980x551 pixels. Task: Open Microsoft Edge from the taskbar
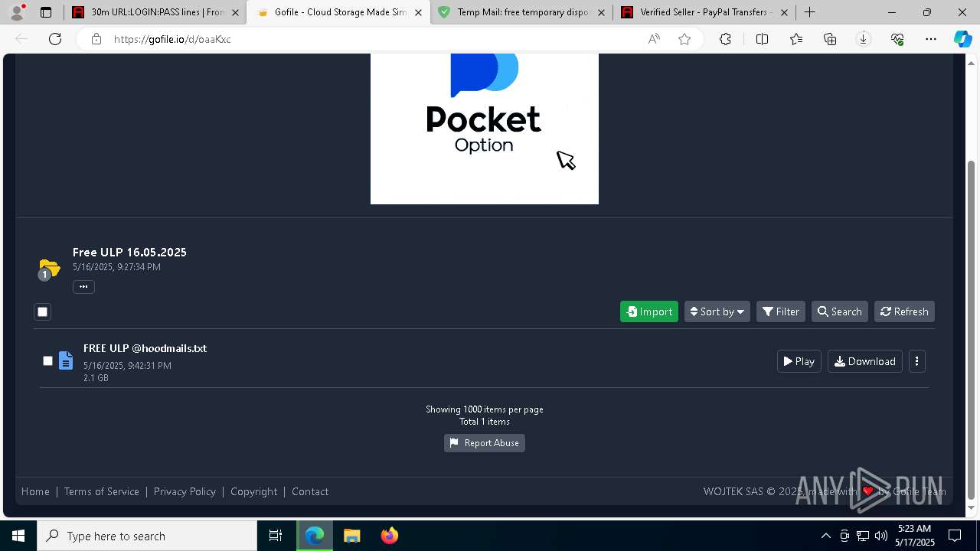click(x=315, y=536)
